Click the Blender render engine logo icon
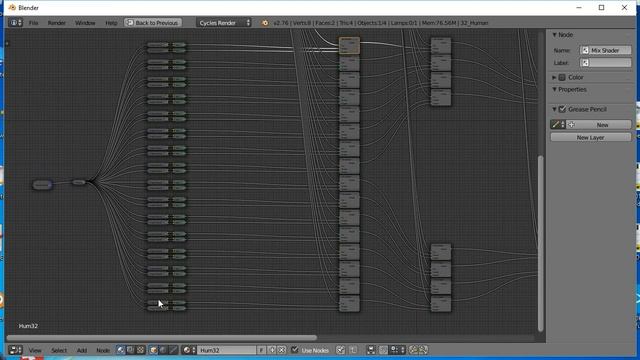The width and height of the screenshot is (640, 360). pyautogui.click(x=265, y=23)
